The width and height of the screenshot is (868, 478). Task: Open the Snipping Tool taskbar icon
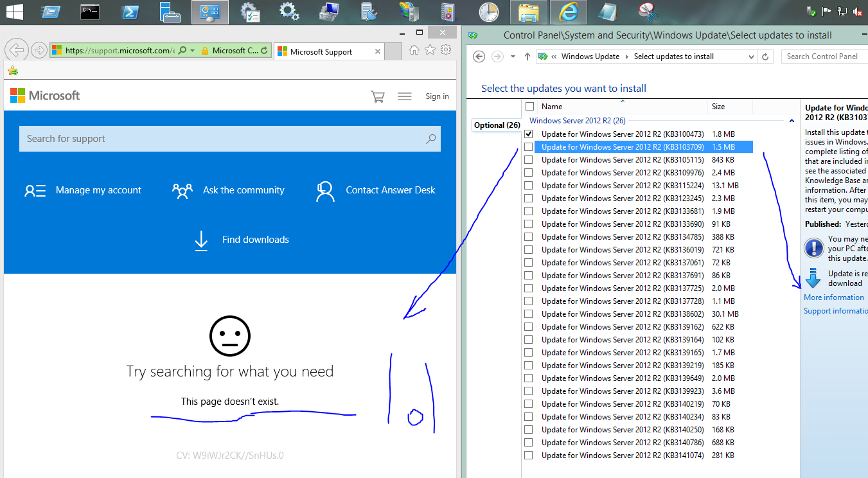coord(648,12)
